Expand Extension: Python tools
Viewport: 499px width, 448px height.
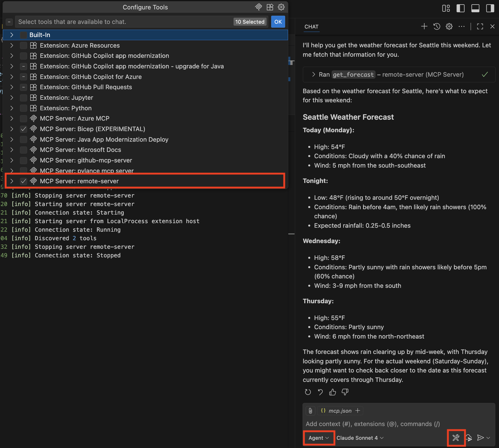click(12, 108)
